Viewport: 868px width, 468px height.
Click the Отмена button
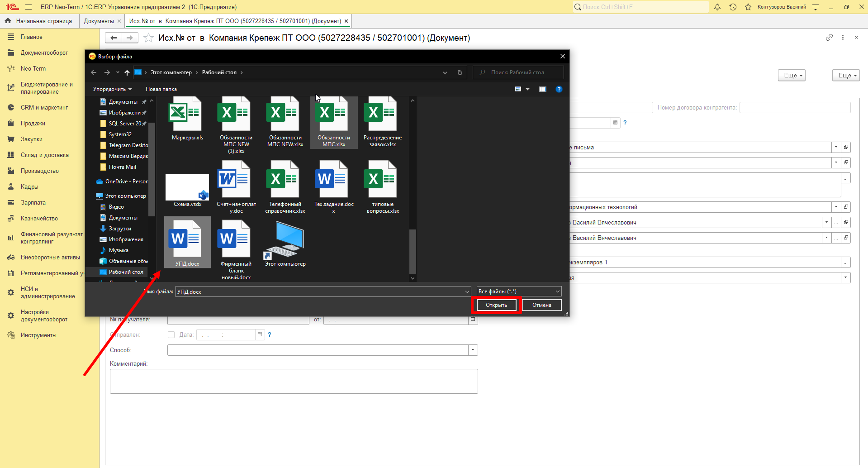point(541,305)
